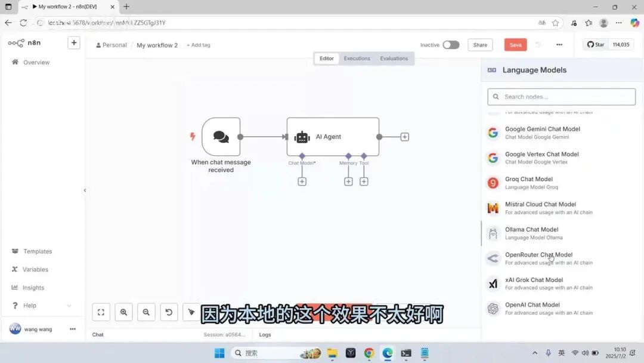Select the AI Agent node
The width and height of the screenshot is (644, 363).
(x=333, y=137)
